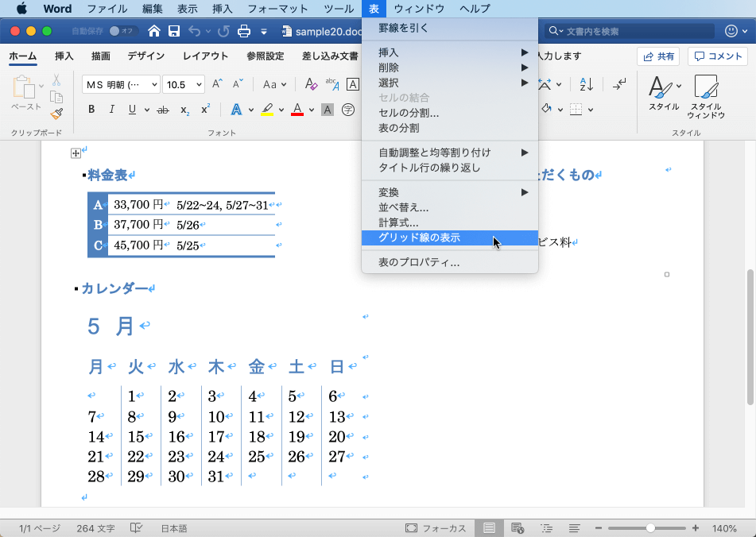
Task: Toggle Focus mode in status bar
Action: point(436,528)
